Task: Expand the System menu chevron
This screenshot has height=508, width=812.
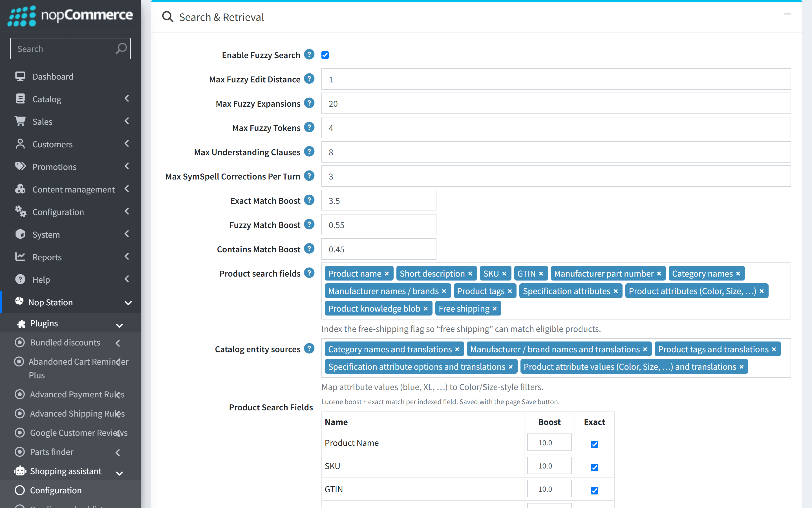Action: 127,234
